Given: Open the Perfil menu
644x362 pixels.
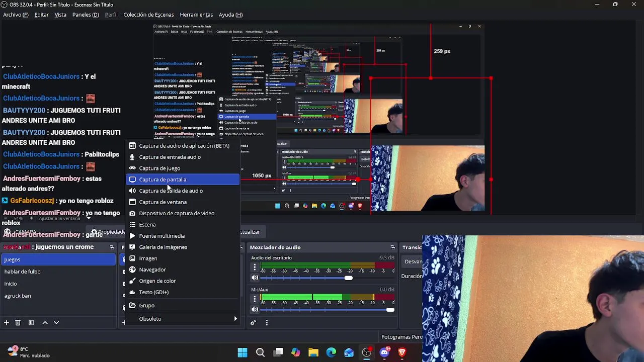Looking at the screenshot, I should [x=111, y=15].
